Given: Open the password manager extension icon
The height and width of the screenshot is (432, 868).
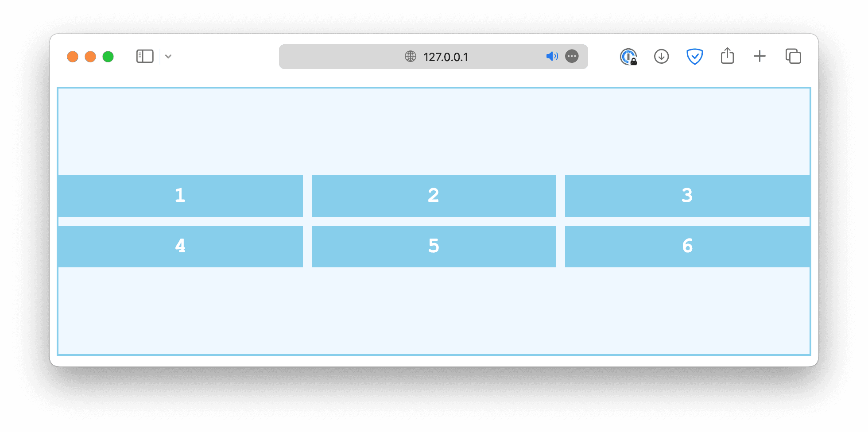Looking at the screenshot, I should [x=628, y=57].
